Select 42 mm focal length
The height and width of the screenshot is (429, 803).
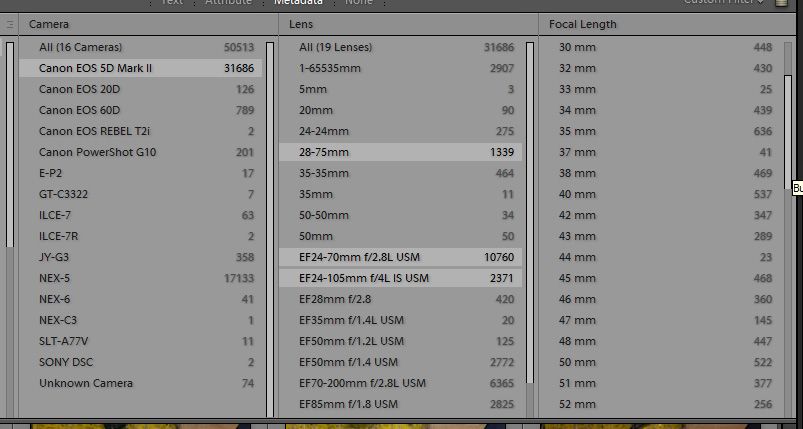click(661, 215)
